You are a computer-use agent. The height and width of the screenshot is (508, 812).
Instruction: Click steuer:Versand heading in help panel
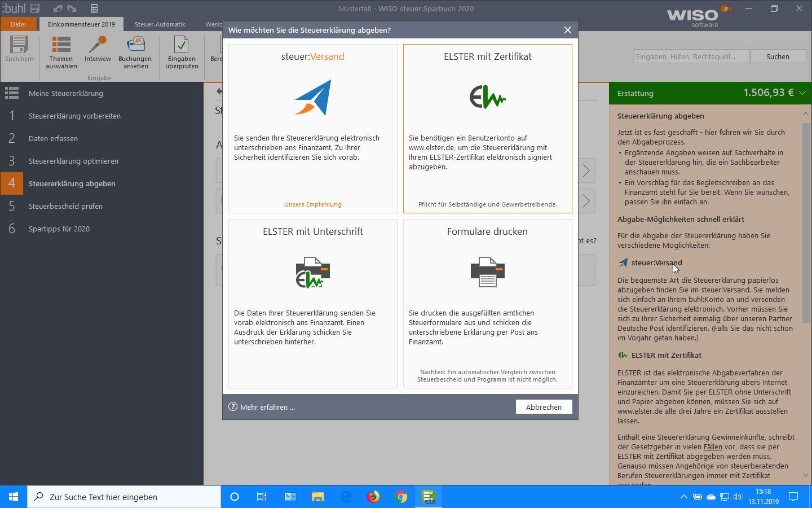(657, 262)
